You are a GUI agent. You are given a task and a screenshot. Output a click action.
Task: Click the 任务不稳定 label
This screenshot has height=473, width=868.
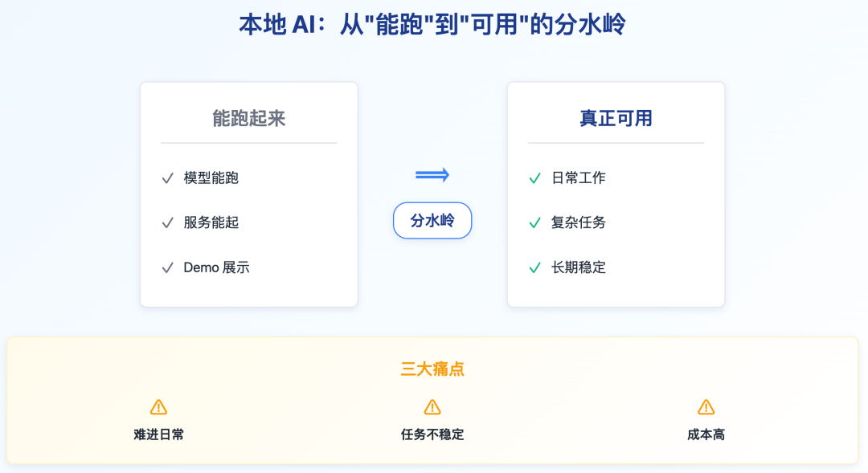(x=432, y=434)
